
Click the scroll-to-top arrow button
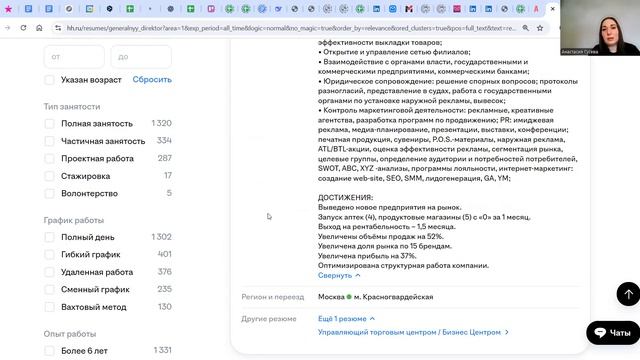click(628, 294)
